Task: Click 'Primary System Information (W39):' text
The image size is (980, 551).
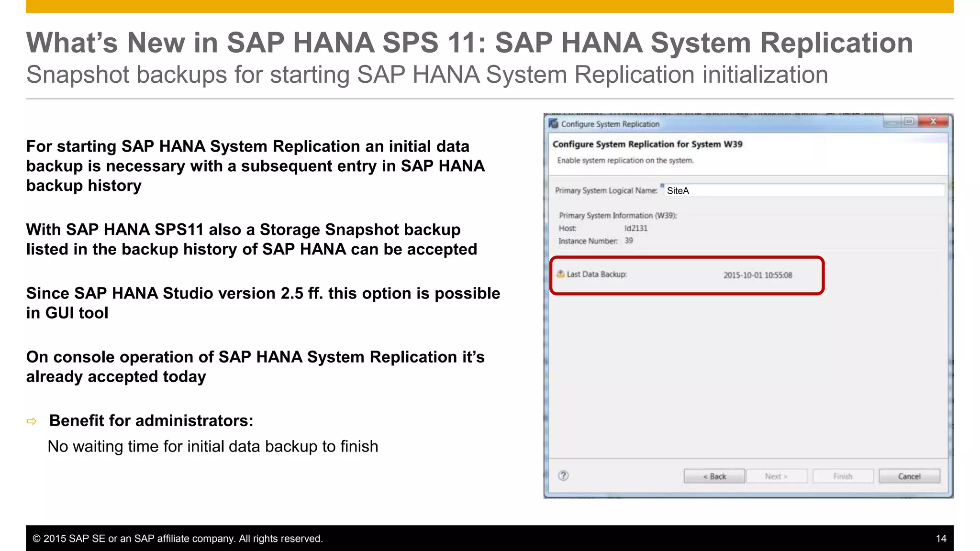Action: point(618,215)
